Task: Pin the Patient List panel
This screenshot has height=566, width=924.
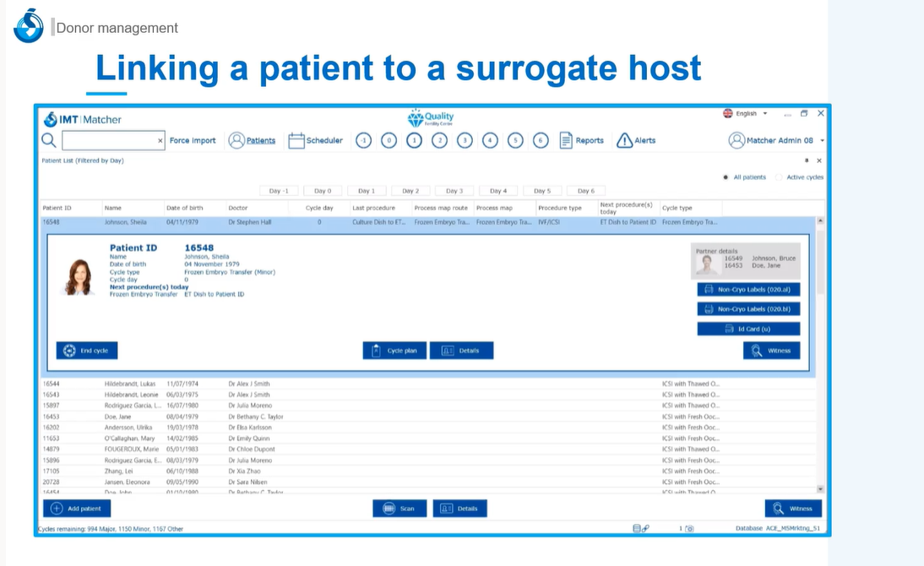Action: point(806,161)
